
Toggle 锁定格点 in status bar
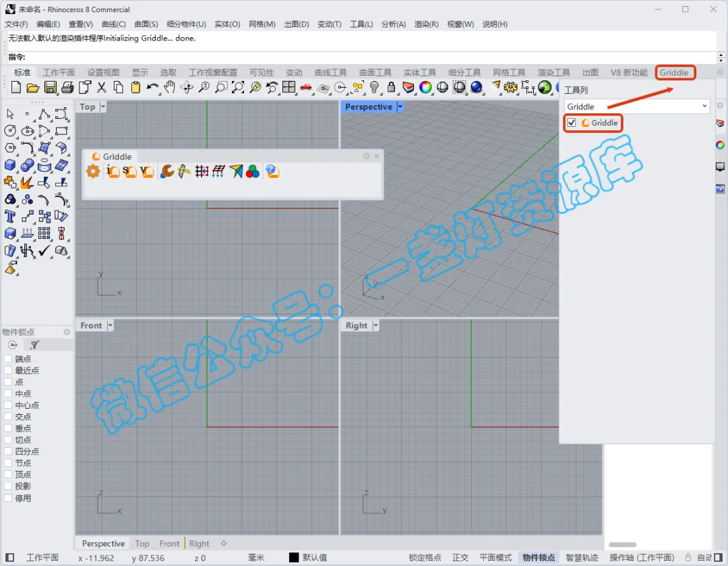tap(425, 558)
